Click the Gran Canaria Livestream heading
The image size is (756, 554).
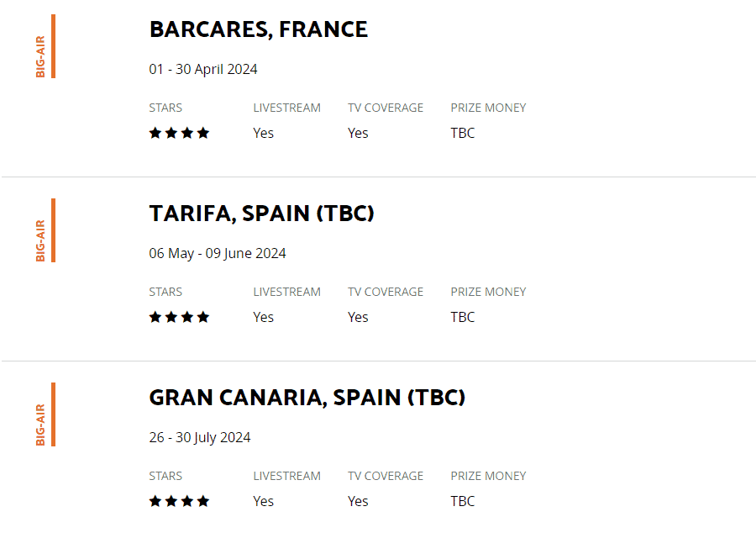287,476
